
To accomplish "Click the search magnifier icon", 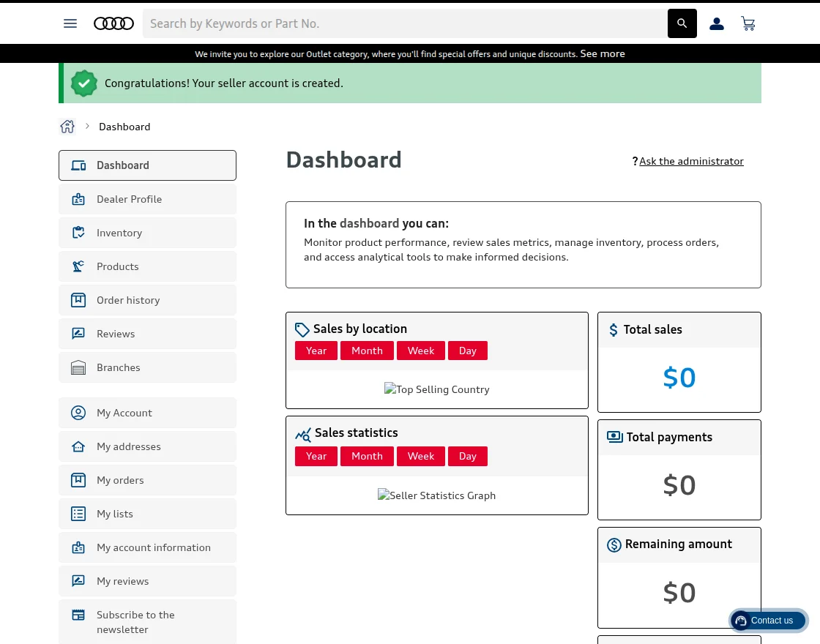I will pyautogui.click(x=682, y=23).
